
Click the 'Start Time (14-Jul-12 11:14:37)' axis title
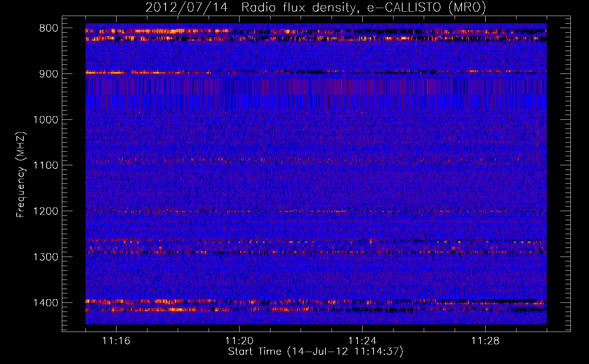316,352
